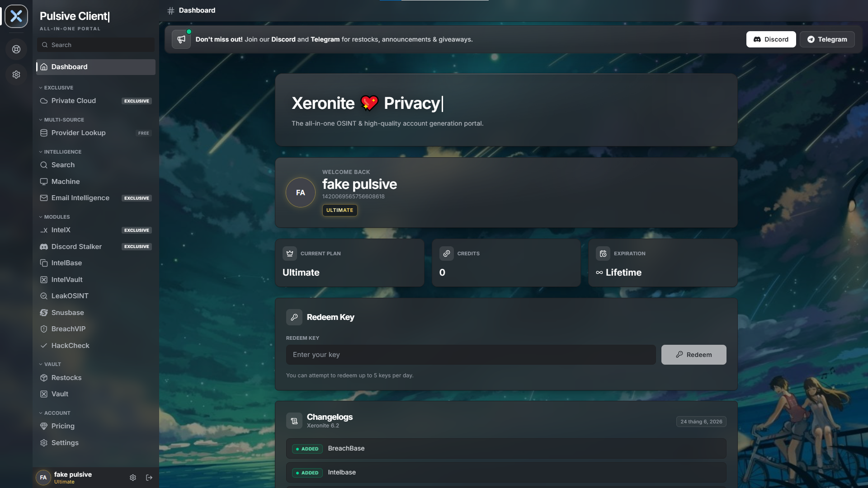The image size is (868, 488).
Task: Open Search under Intelligence
Action: (x=96, y=165)
